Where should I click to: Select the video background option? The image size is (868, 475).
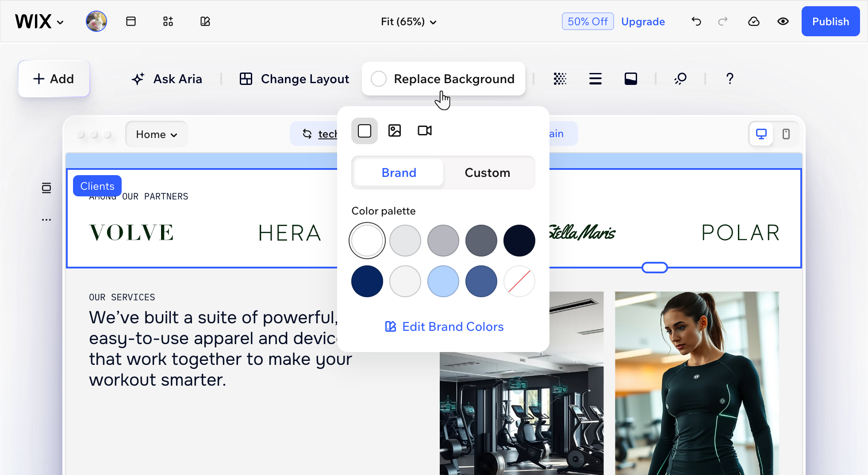tap(424, 130)
